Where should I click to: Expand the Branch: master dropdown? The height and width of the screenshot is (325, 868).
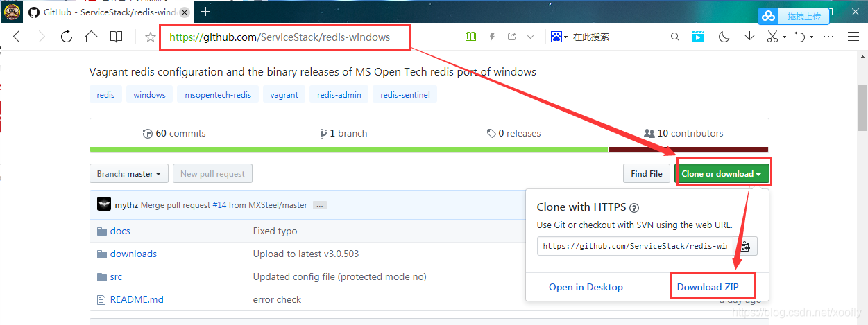(129, 173)
